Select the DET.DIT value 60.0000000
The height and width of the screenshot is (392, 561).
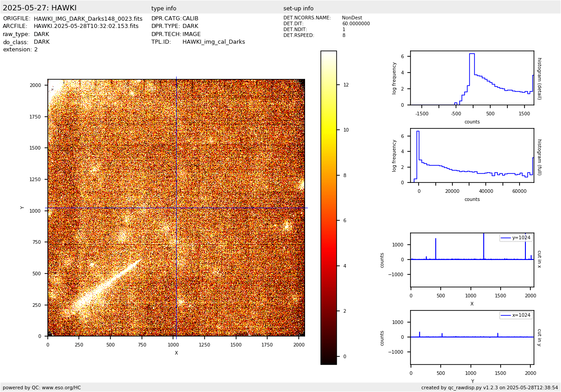point(356,24)
